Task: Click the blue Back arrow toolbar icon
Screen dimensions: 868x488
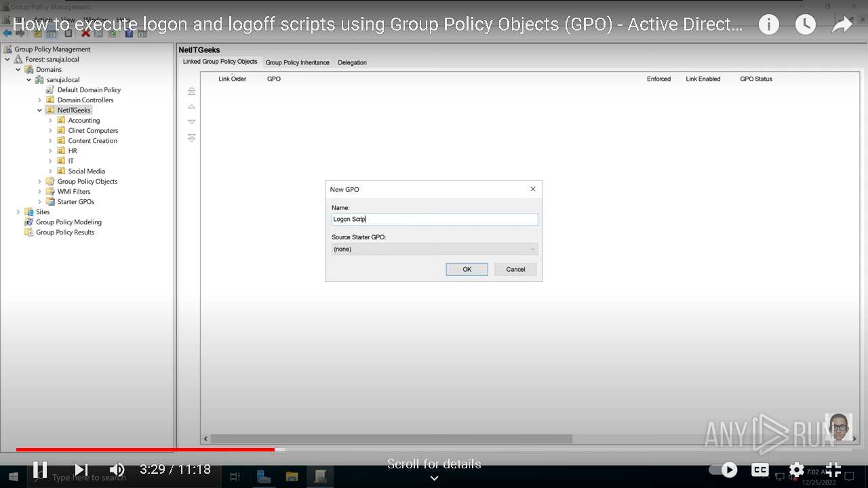Action: click(7, 33)
